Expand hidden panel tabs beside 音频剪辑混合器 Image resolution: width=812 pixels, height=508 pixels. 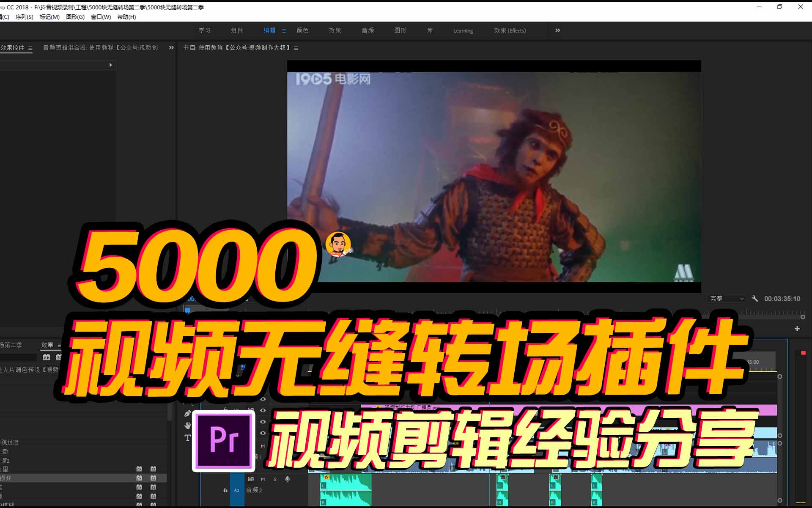coord(171,48)
